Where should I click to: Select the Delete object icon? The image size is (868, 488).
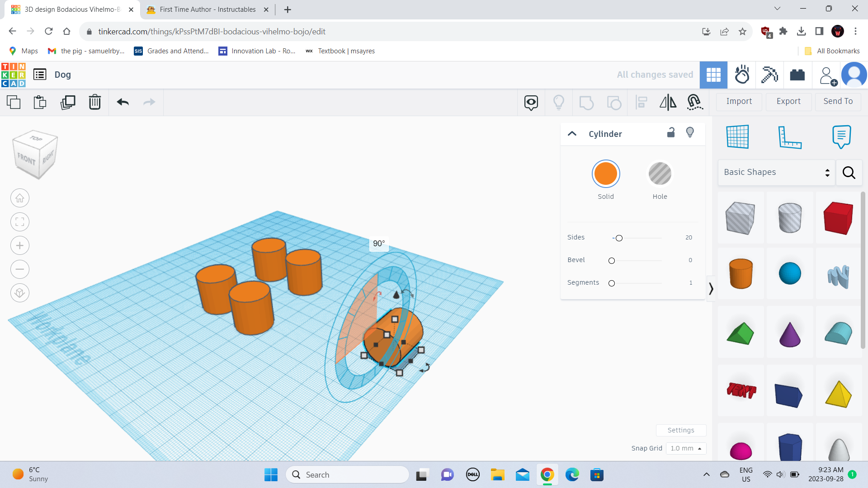click(x=95, y=102)
